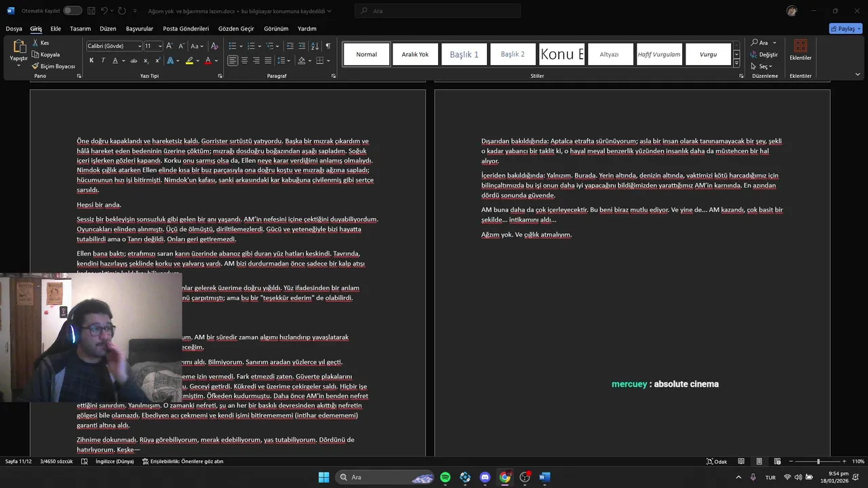
Task: Click the Paylaş share button
Action: pos(846,28)
